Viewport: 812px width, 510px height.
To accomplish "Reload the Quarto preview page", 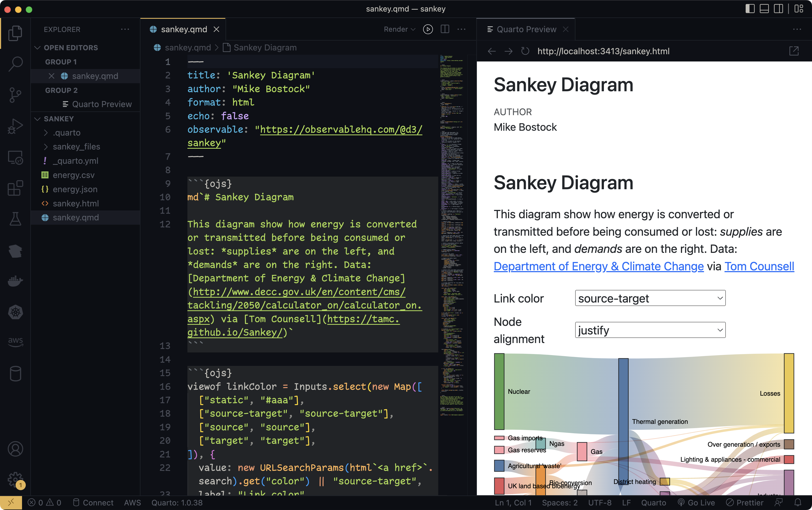I will coord(525,51).
